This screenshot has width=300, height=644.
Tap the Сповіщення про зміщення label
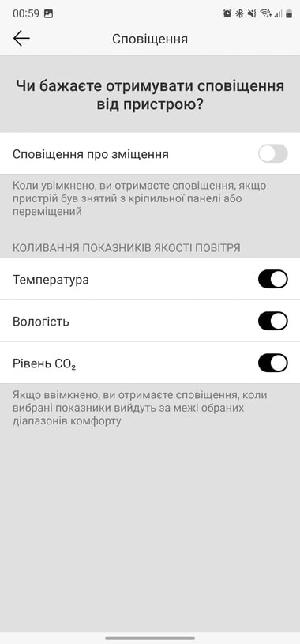(x=91, y=154)
